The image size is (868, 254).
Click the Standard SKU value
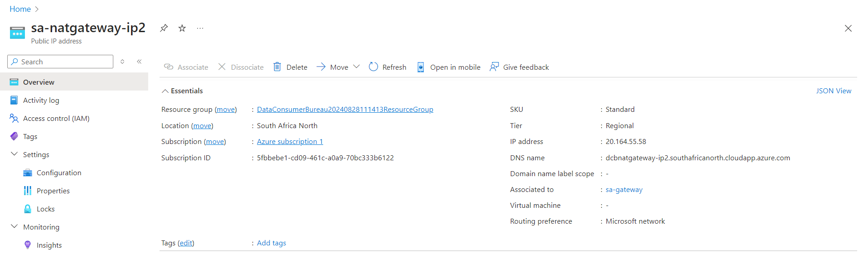(620, 110)
